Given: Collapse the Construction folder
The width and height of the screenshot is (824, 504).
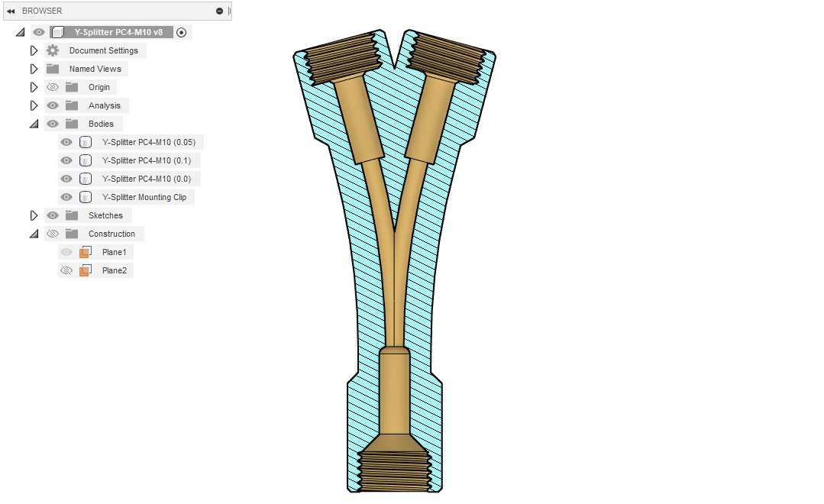Looking at the screenshot, I should coord(34,234).
